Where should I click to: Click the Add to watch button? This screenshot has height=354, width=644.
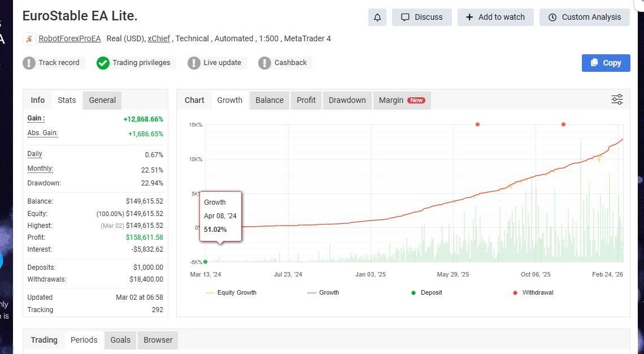pos(495,17)
